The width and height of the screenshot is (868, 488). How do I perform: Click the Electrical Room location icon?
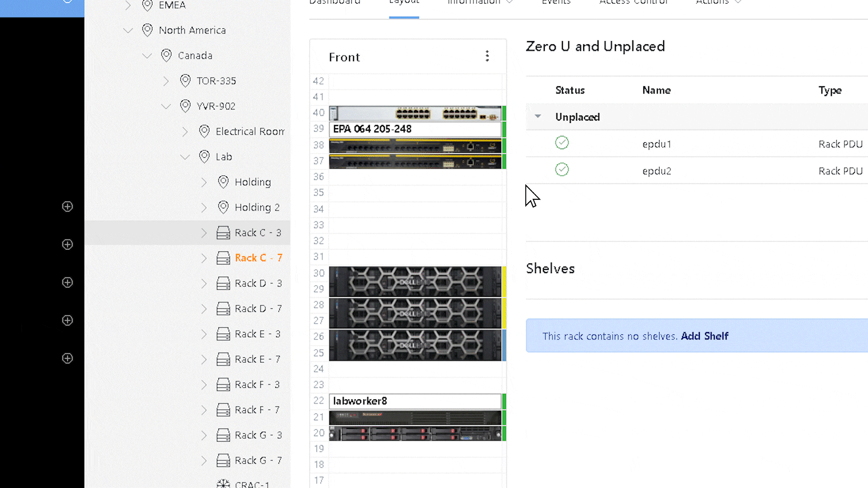point(204,131)
